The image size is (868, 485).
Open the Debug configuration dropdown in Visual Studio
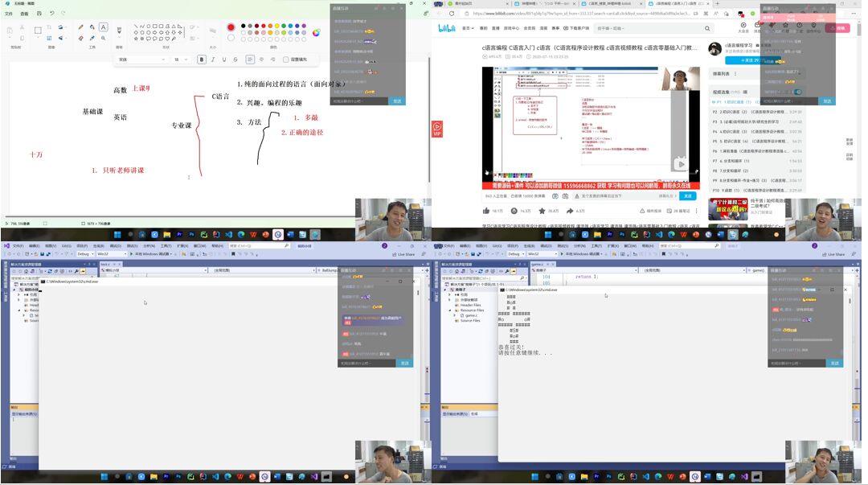pos(84,253)
